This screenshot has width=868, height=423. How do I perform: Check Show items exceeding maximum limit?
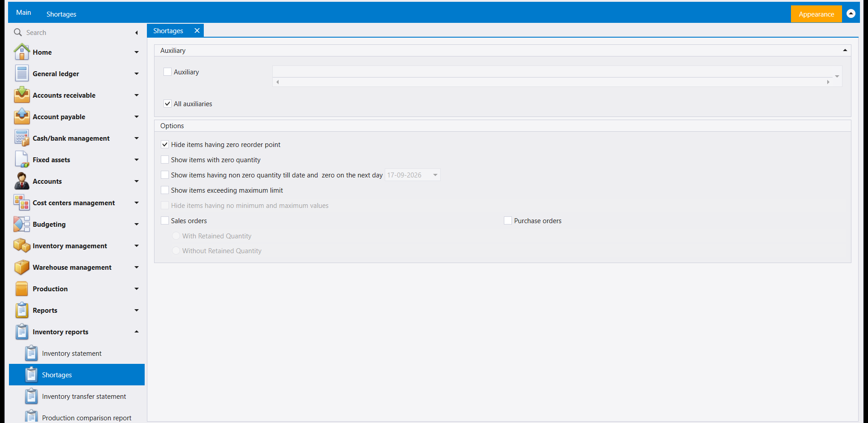click(165, 190)
